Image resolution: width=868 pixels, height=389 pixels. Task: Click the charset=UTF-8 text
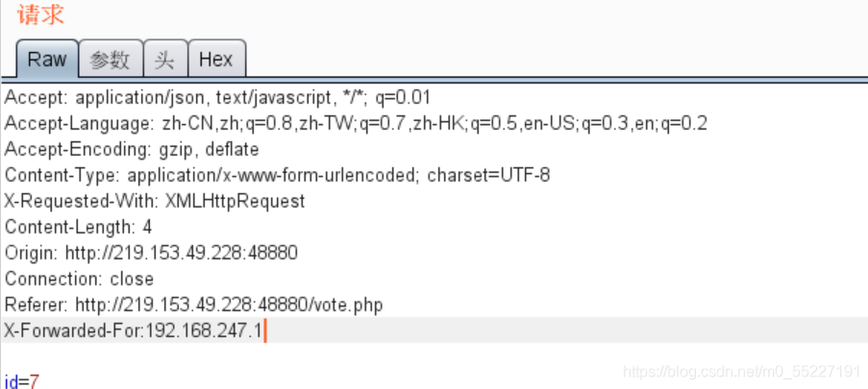489,176
